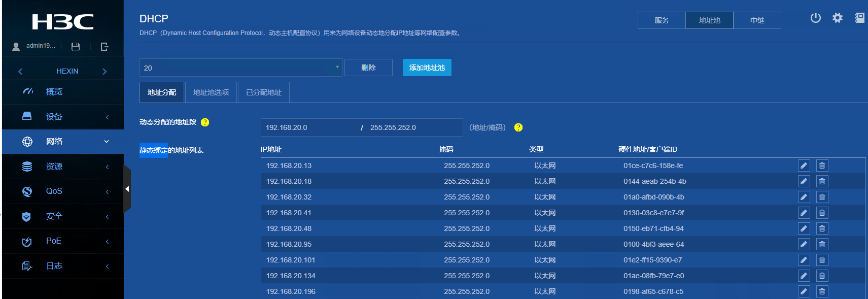This screenshot has height=299, width=868.
Task: Open the address pool dropdown showing 20
Action: (241, 68)
